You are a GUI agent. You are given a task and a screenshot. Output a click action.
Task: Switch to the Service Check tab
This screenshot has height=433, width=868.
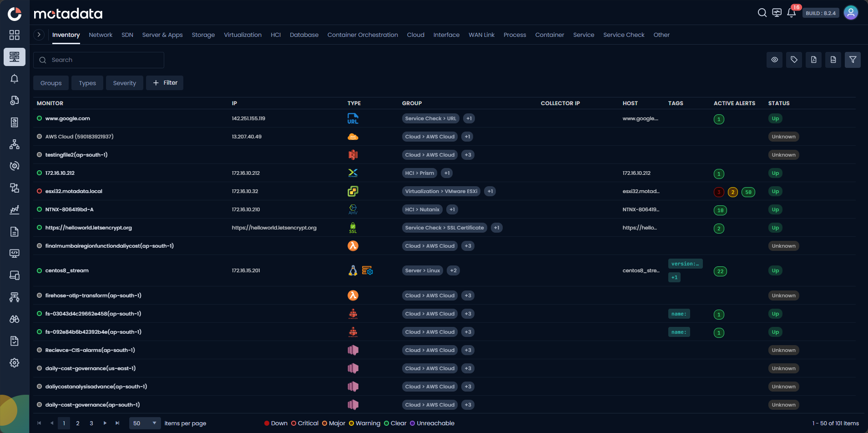tap(624, 35)
